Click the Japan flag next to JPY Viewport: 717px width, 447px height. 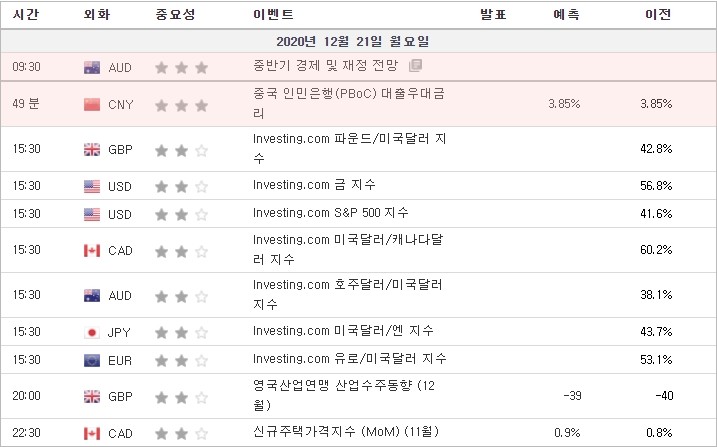[x=92, y=332]
